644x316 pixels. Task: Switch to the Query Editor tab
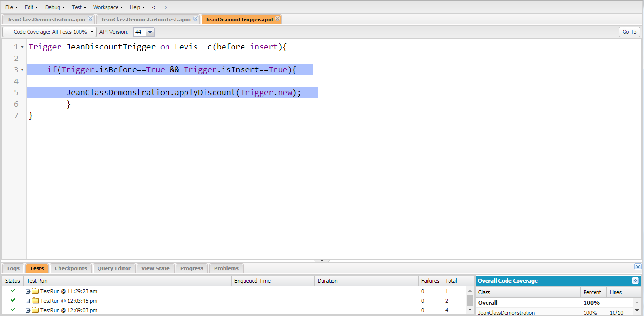click(114, 268)
